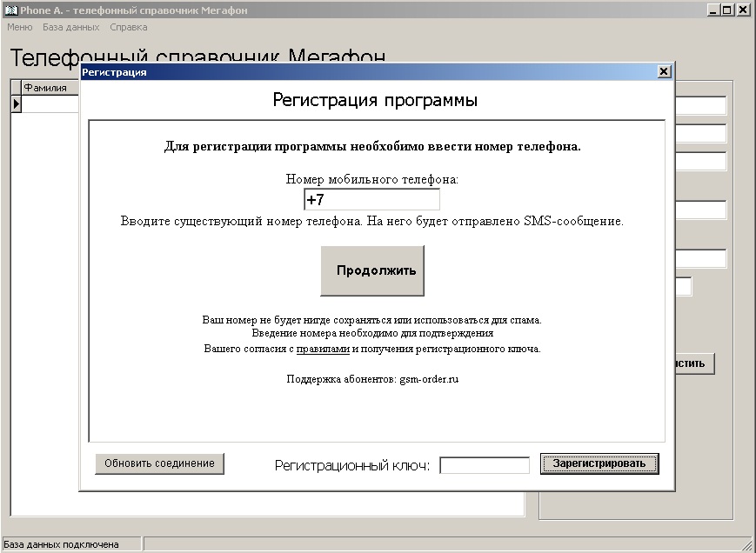
Task: Focus the mobile phone number field
Action: (x=371, y=199)
